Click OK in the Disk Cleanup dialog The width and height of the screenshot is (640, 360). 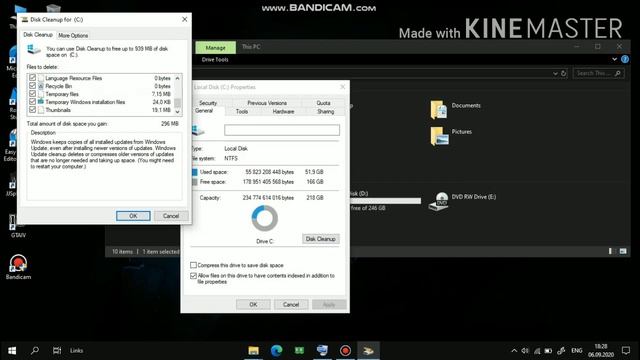(x=133, y=216)
